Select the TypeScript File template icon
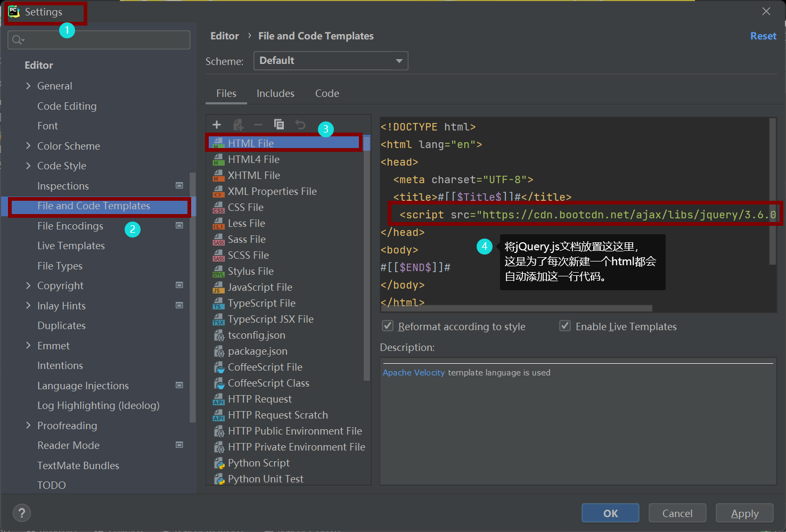786x532 pixels. click(218, 304)
